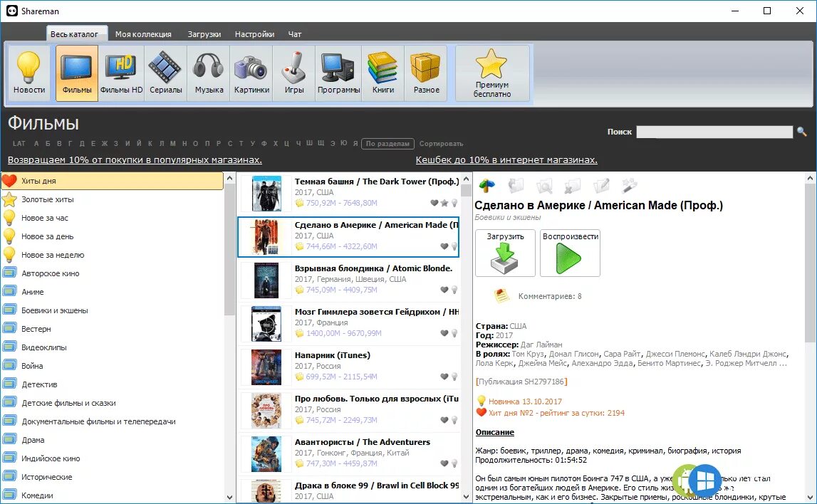Open Детектив section
This screenshot has height=504, width=817.
click(112, 384)
